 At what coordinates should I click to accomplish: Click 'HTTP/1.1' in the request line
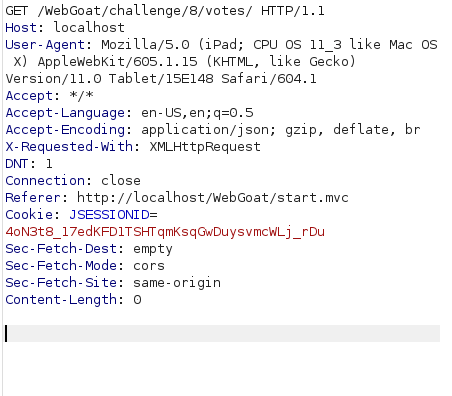click(293, 11)
